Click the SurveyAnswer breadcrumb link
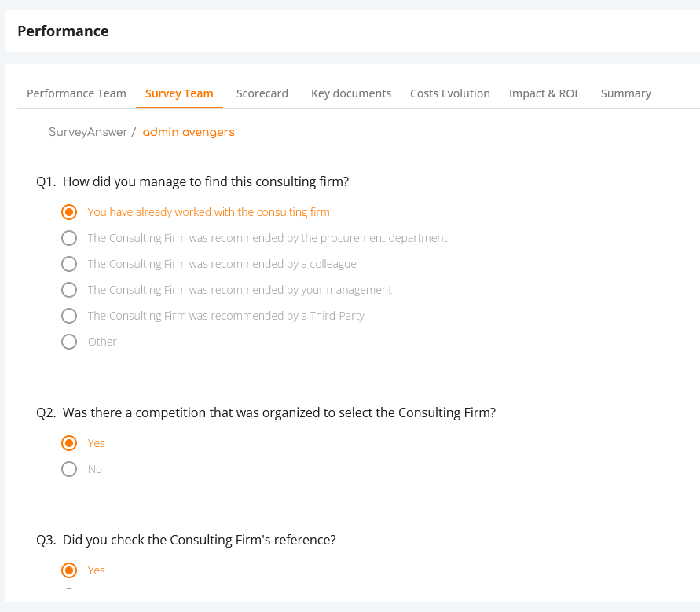The width and height of the screenshot is (700, 612). 88,132
